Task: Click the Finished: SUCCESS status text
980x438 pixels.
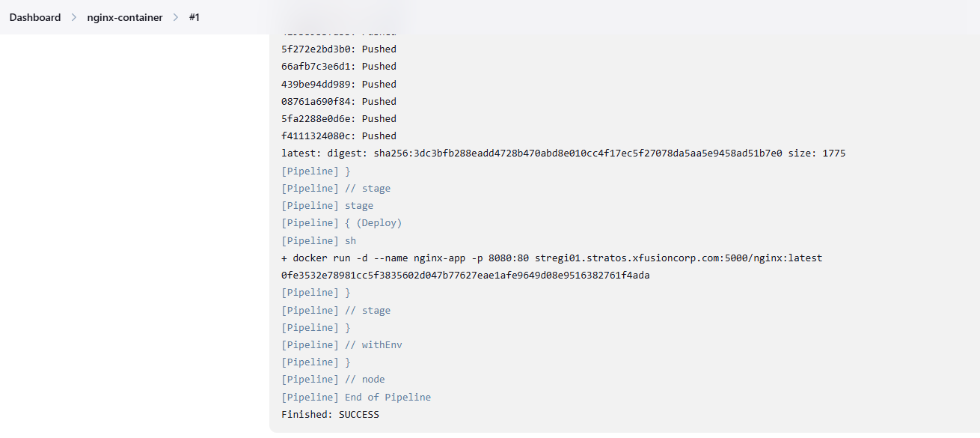Action: coord(330,414)
